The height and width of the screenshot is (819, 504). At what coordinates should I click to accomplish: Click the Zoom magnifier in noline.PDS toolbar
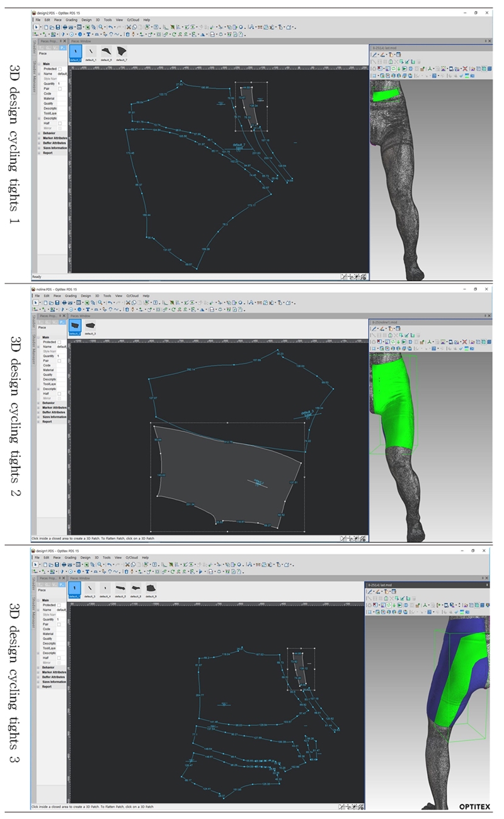(x=101, y=302)
